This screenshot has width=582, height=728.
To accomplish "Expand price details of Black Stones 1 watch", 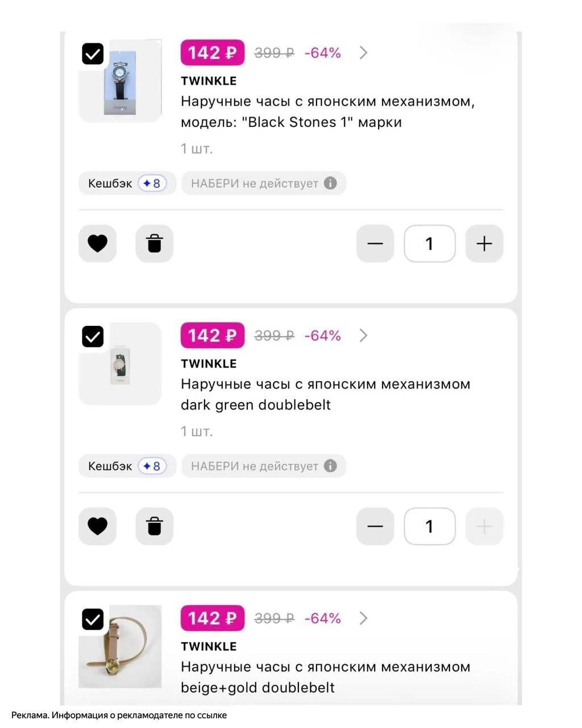I will [x=363, y=53].
